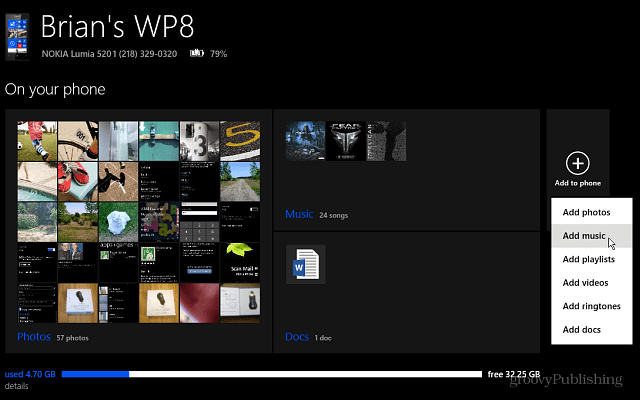Image resolution: width=640 pixels, height=400 pixels.
Task: Click the used 4.70 GB label
Action: (x=30, y=374)
